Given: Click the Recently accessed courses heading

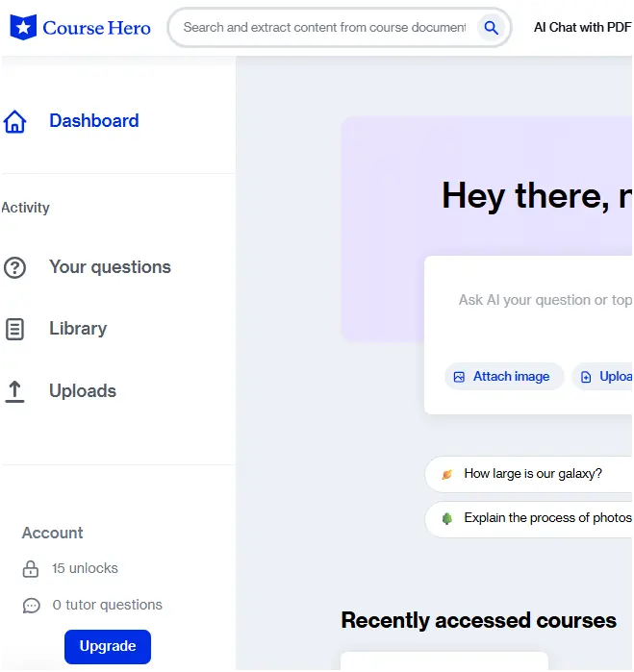Looking at the screenshot, I should (479, 621).
